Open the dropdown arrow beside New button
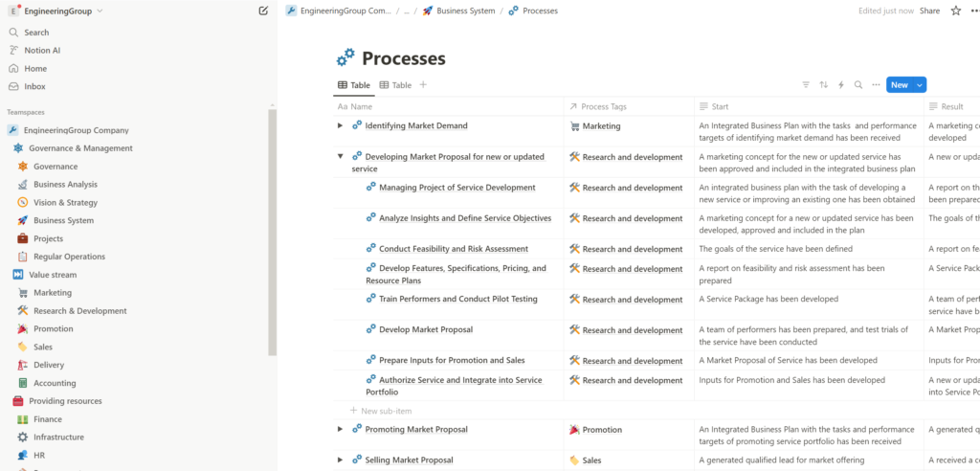The height and width of the screenshot is (471, 980). coord(920,85)
